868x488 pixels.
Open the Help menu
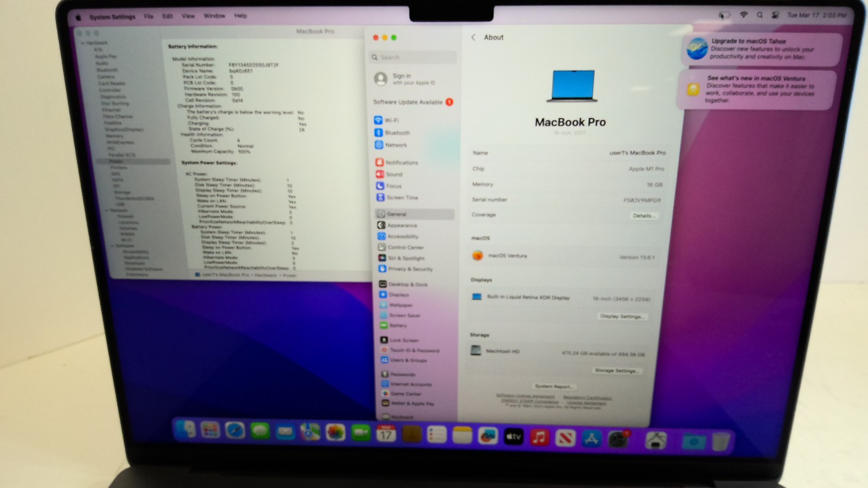point(240,16)
